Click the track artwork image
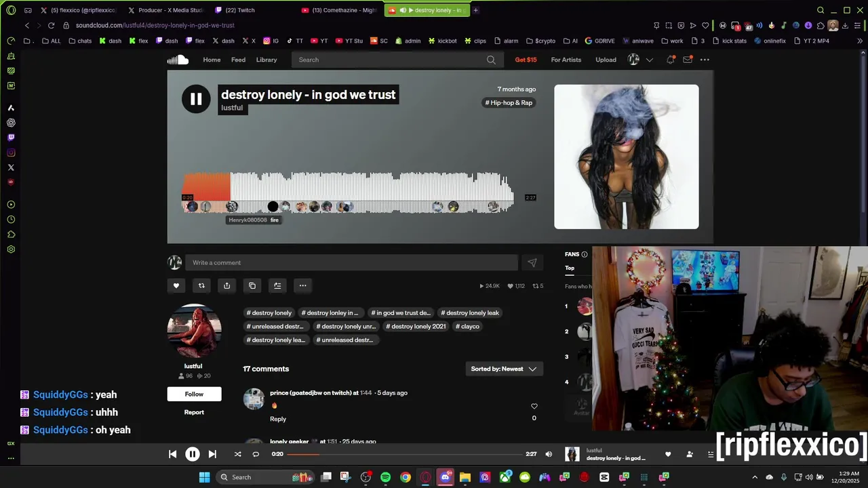 [627, 157]
